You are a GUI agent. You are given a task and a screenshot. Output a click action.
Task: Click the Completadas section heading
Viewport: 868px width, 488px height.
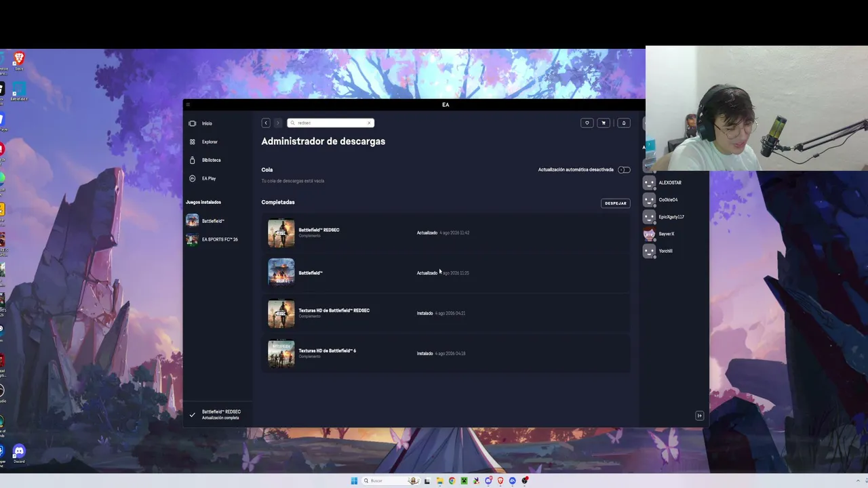point(278,202)
